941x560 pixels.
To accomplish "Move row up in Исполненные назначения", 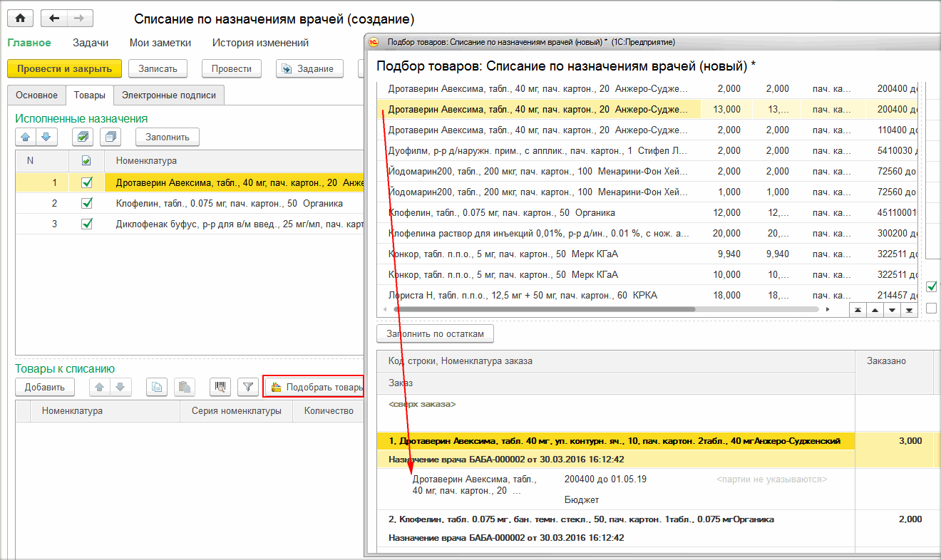I will coord(26,137).
